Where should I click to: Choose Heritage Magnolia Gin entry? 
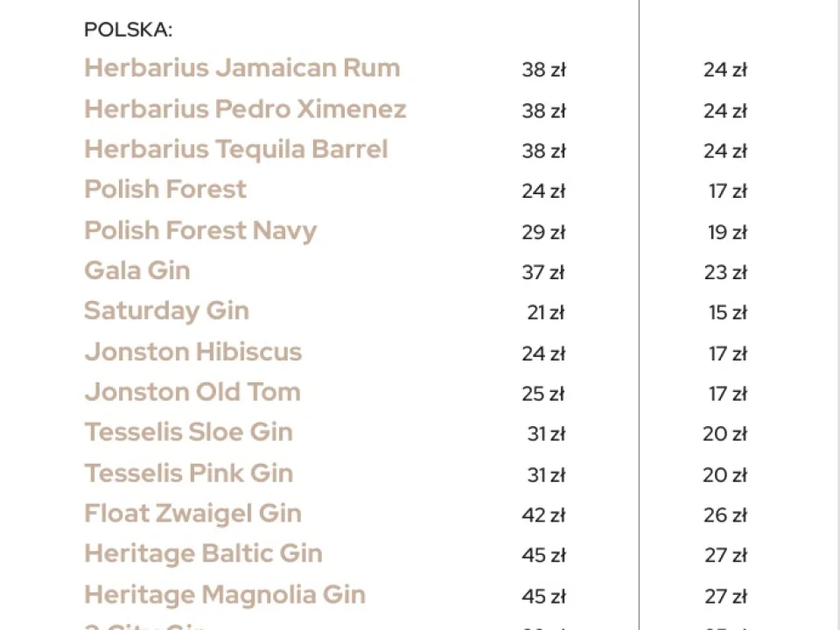point(225,595)
